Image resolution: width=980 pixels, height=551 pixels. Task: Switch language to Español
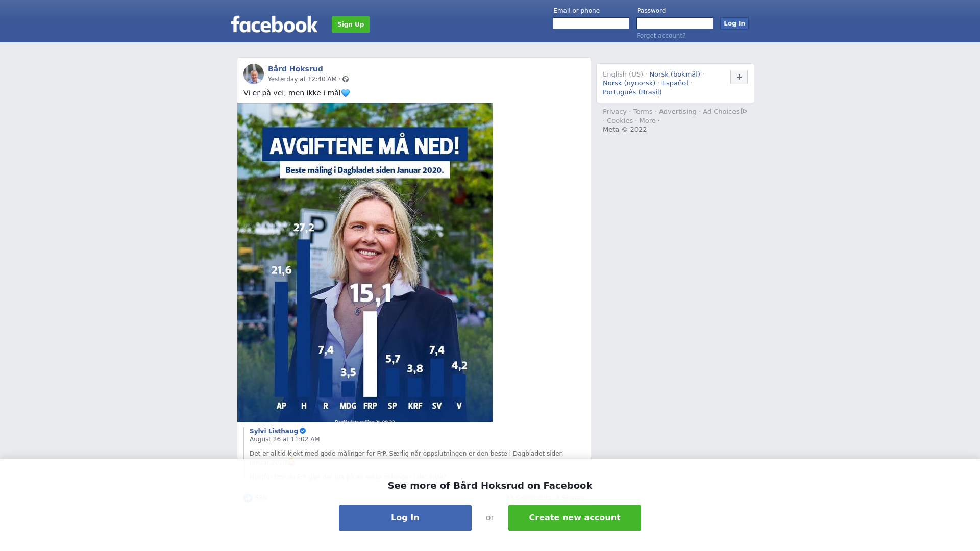pyautogui.click(x=675, y=83)
